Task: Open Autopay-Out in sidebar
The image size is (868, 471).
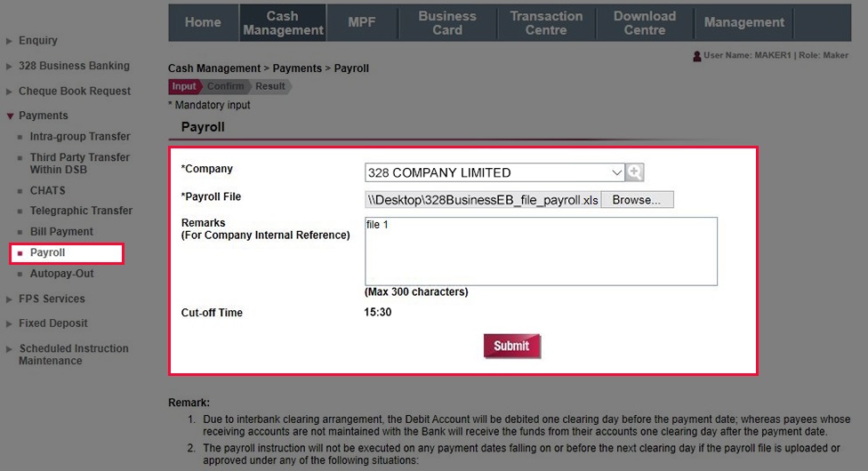Action: pos(61,274)
